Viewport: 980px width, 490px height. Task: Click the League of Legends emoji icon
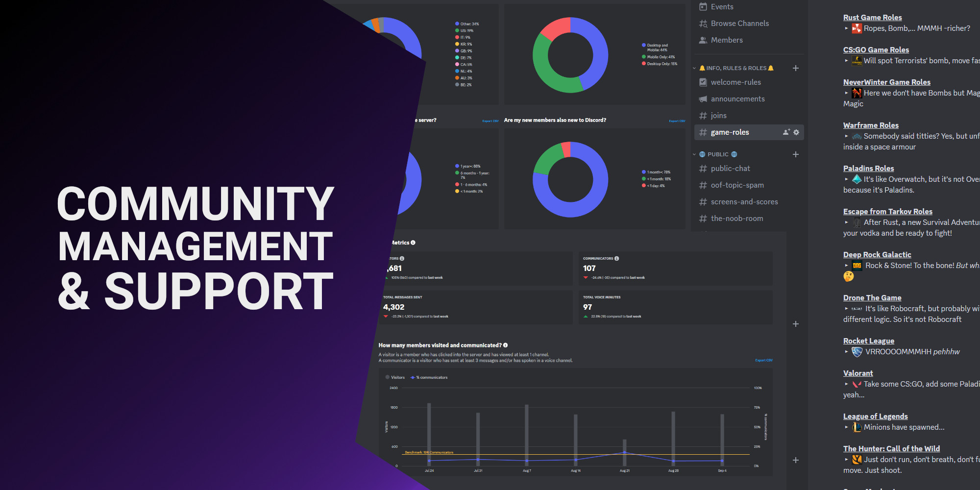coord(857,427)
